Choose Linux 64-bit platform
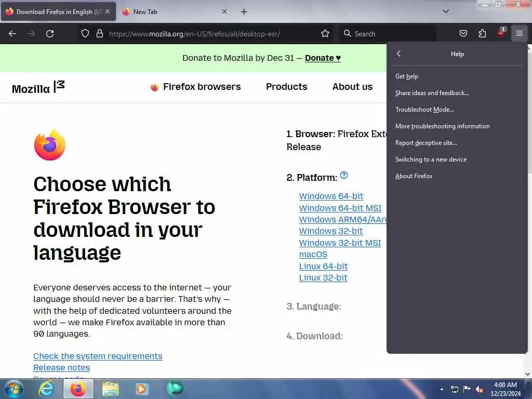Image resolution: width=532 pixels, height=399 pixels. point(323,267)
